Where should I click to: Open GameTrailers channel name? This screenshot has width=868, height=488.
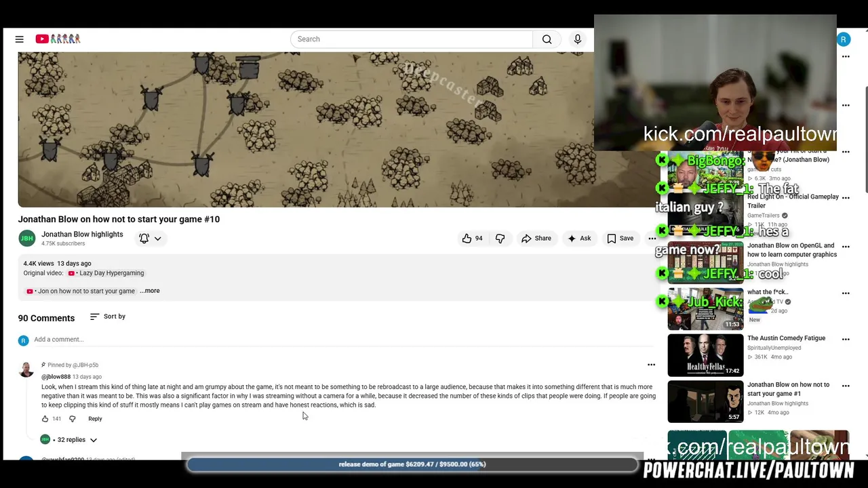pyautogui.click(x=764, y=216)
